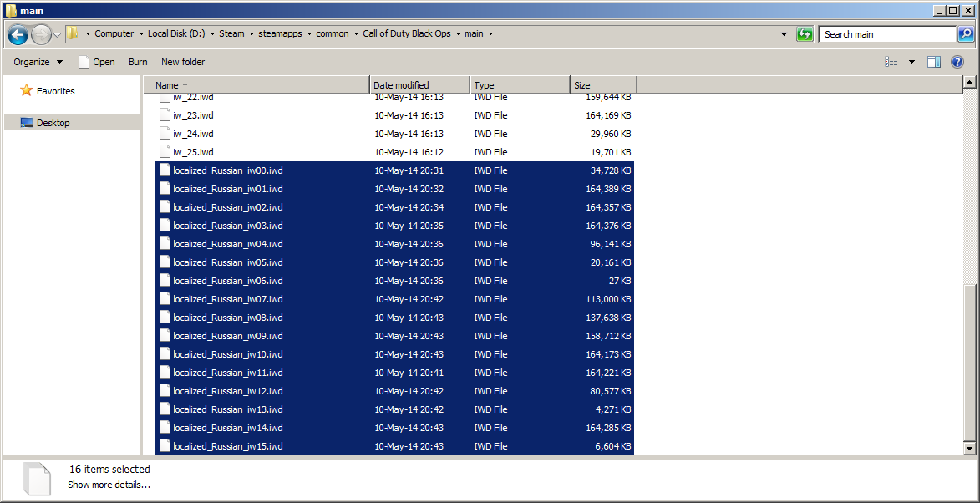The width and height of the screenshot is (980, 503).
Task: Click Open in the toolbar
Action: [97, 62]
